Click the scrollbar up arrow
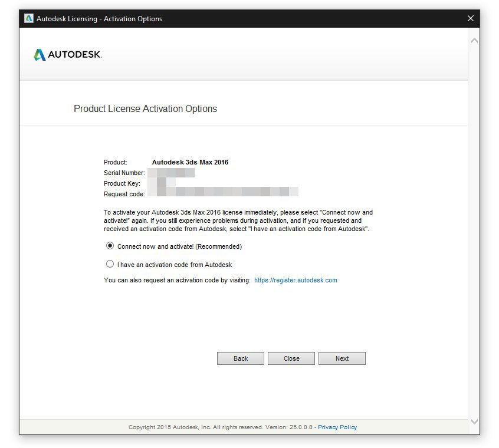 coord(474,41)
